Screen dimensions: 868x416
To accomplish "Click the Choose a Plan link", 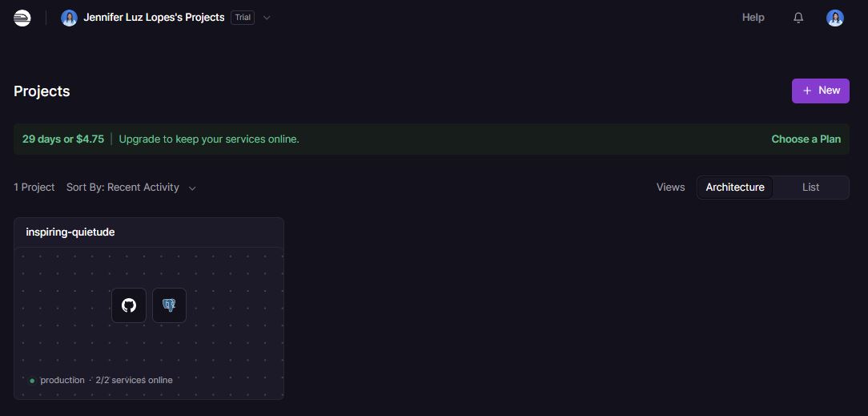I will click(x=806, y=139).
